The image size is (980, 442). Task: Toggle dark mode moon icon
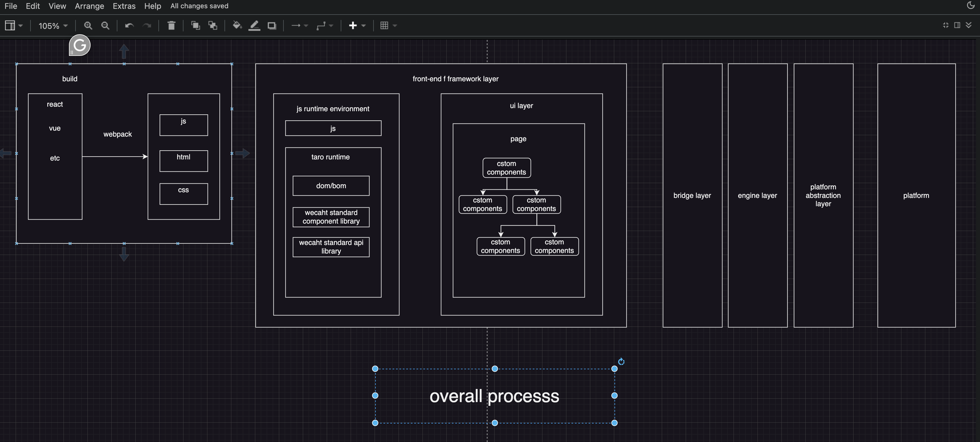tap(971, 5)
